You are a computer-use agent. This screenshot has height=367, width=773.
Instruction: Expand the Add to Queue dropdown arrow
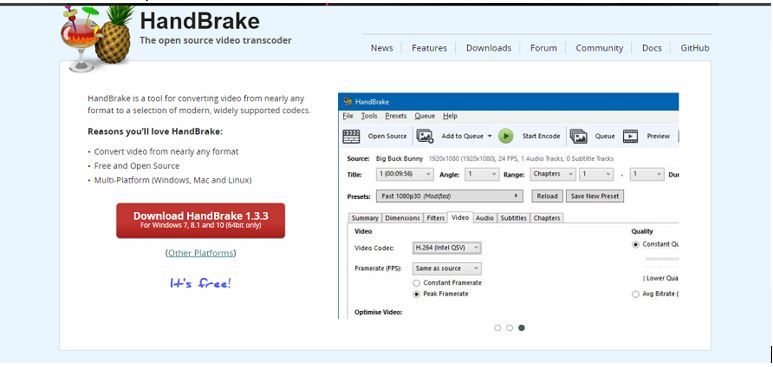pos(490,136)
